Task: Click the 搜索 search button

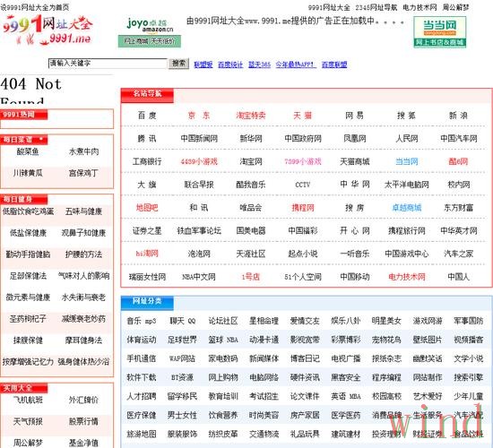Action: pyautogui.click(x=178, y=64)
